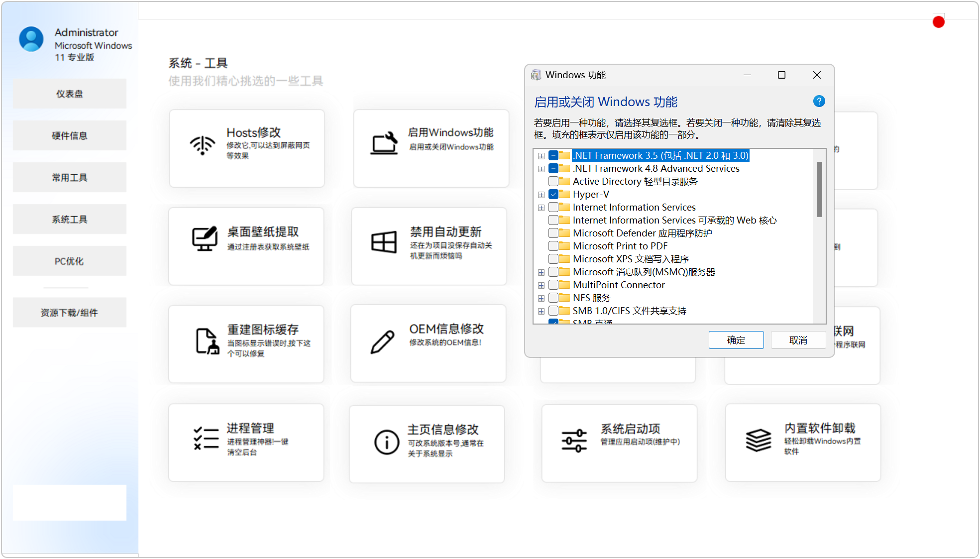Image resolution: width=980 pixels, height=559 pixels.
Task: Enable Microsoft XPS 文档写入程序 checkbox
Action: (553, 259)
